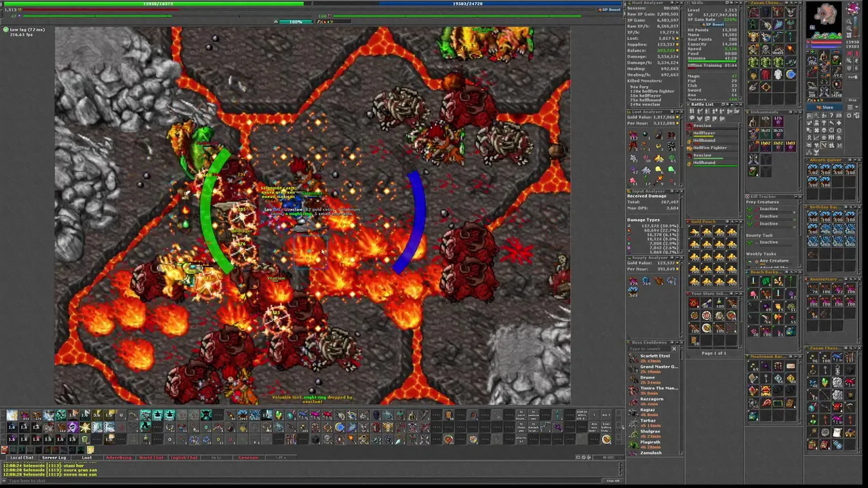Viewport: 868px width, 488px height.
Task: Click 'Page 1 of 1' in Store Inbox
Action: point(713,353)
